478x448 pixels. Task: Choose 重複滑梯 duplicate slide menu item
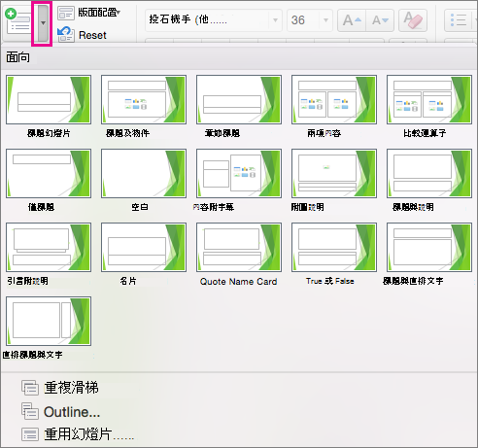tap(71, 388)
